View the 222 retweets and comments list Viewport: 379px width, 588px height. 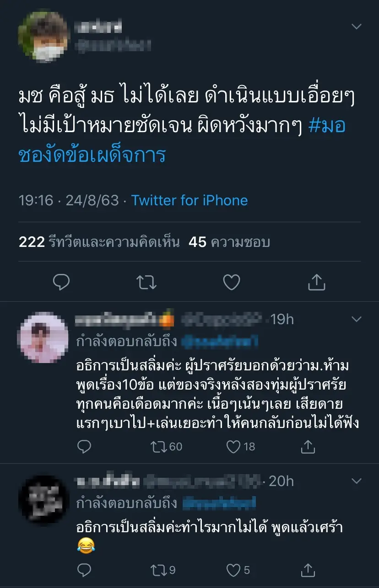99,242
